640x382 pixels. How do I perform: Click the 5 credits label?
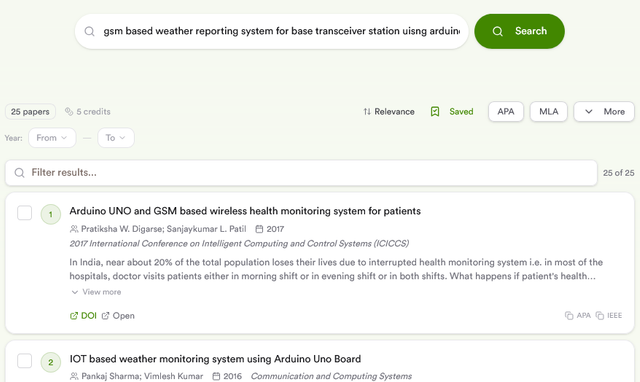[93, 111]
